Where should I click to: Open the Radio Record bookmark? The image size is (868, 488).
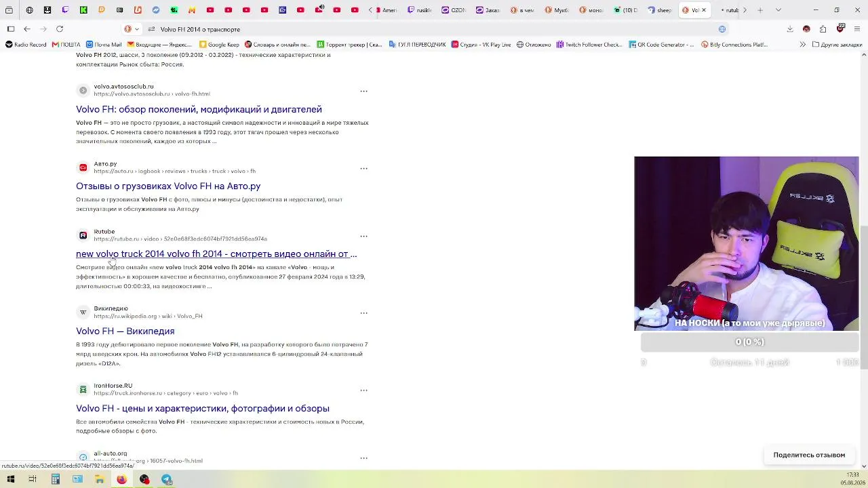pyautogui.click(x=26, y=45)
